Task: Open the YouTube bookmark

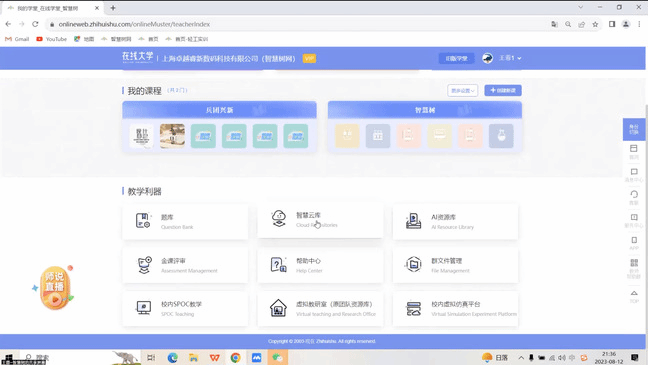Action: pos(52,39)
